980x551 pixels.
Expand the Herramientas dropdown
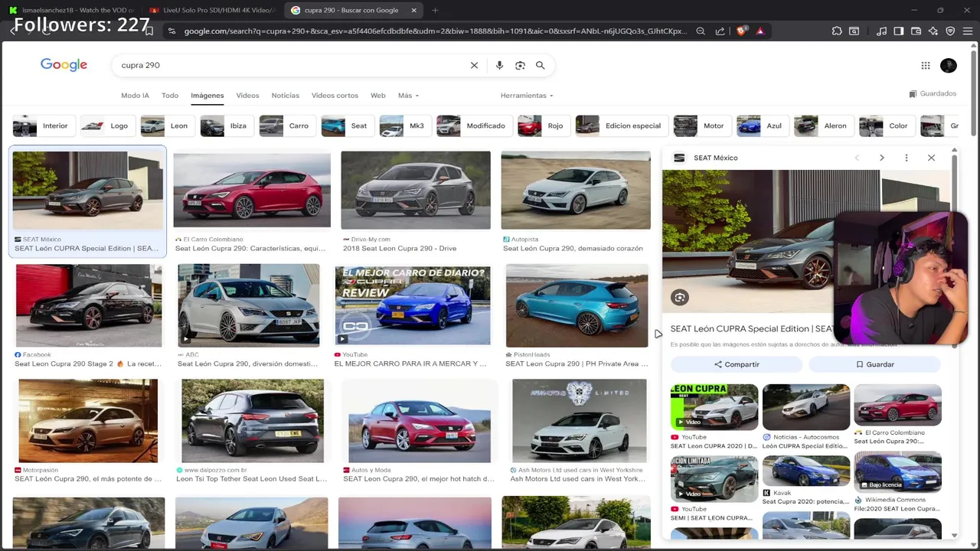[527, 96]
